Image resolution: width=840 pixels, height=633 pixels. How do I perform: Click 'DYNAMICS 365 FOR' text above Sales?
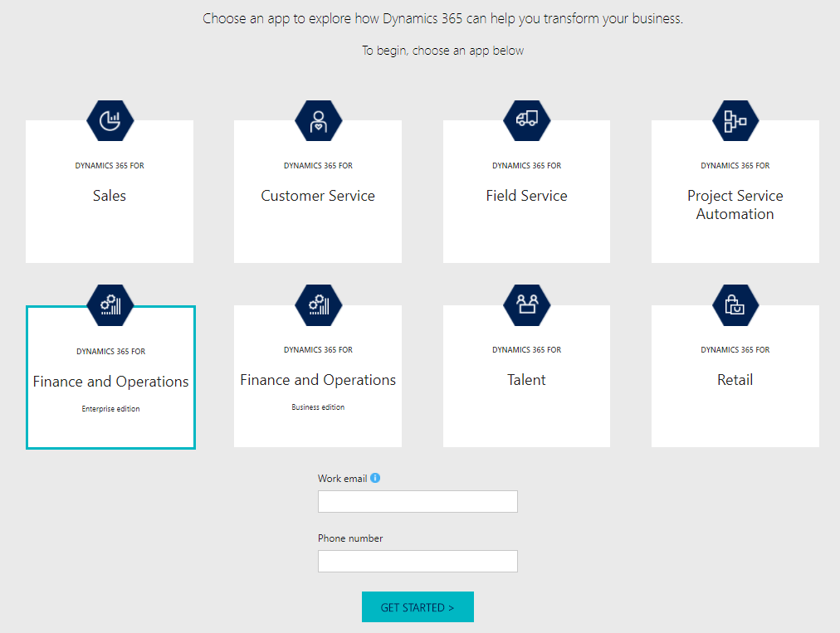coord(110,165)
